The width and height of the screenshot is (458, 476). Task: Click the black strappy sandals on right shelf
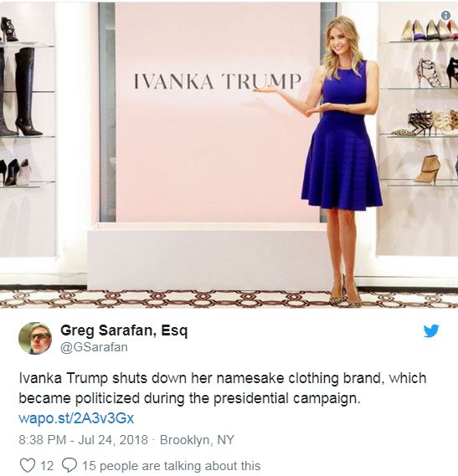[x=420, y=123]
